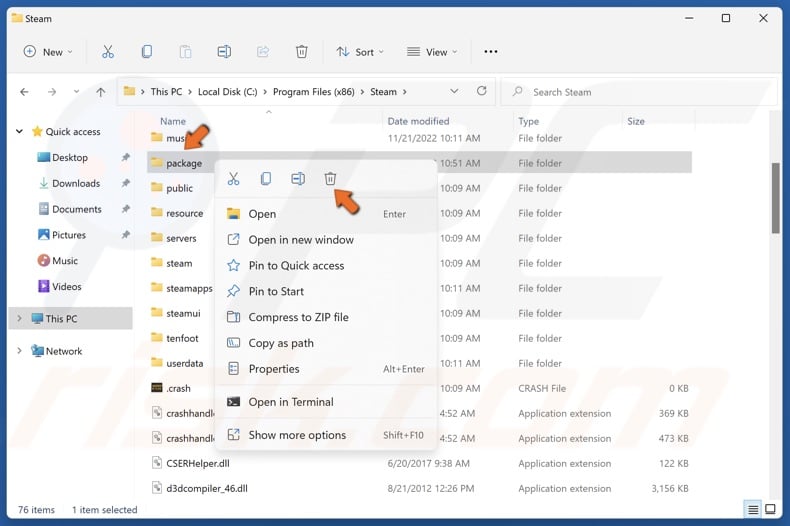
Task: Open Properties from context menu
Action: click(325, 369)
